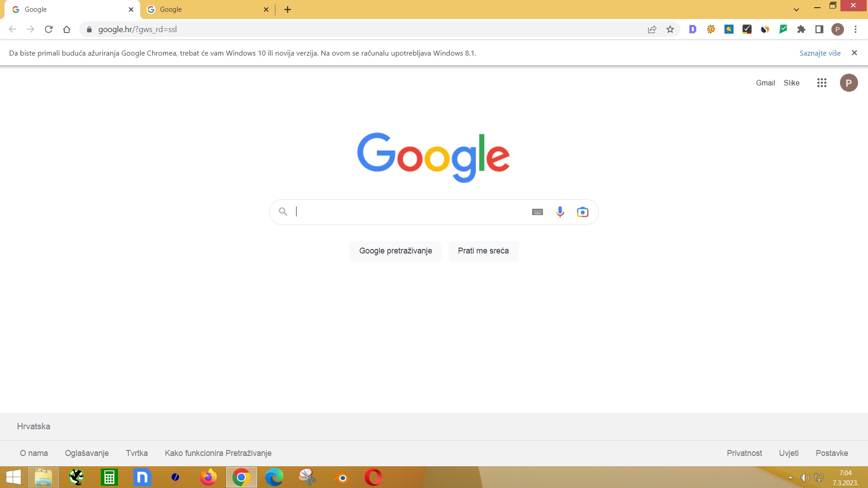Launch Opera from the taskbar
Screen dimensions: 868x488
(x=373, y=477)
